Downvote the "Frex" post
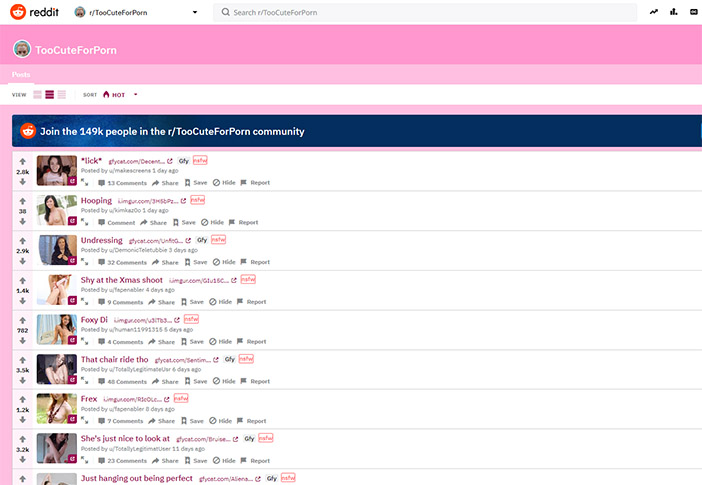This screenshot has height=485, width=702. coord(22,420)
